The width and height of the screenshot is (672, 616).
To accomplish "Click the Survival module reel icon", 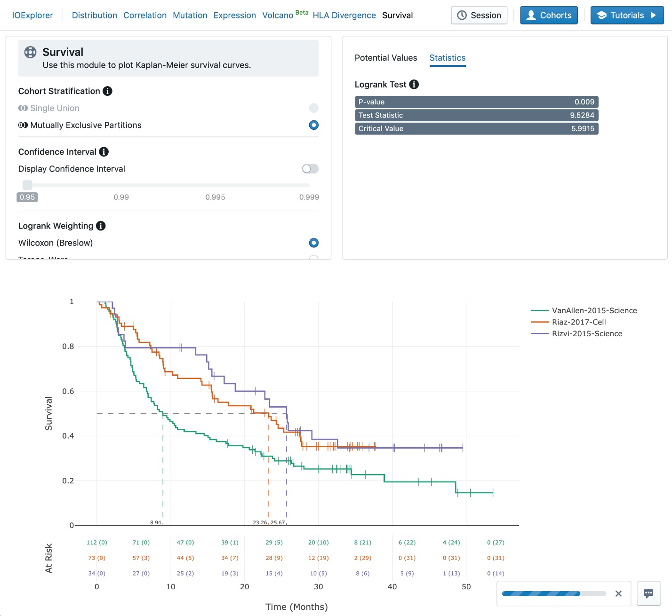I will (30, 52).
